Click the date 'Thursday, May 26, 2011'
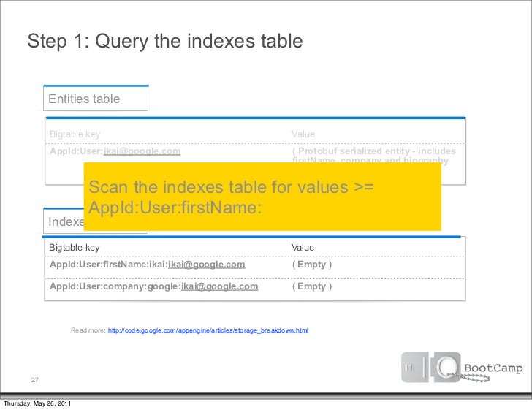This screenshot has height=410, width=532. pyautogui.click(x=37, y=403)
